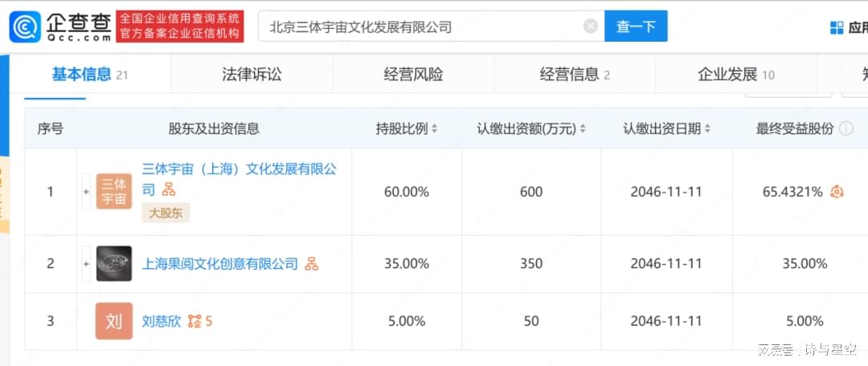This screenshot has height=366, width=868.
Task: Click the 三体宇宙 orange logo thumbnail
Action: pyautogui.click(x=114, y=191)
